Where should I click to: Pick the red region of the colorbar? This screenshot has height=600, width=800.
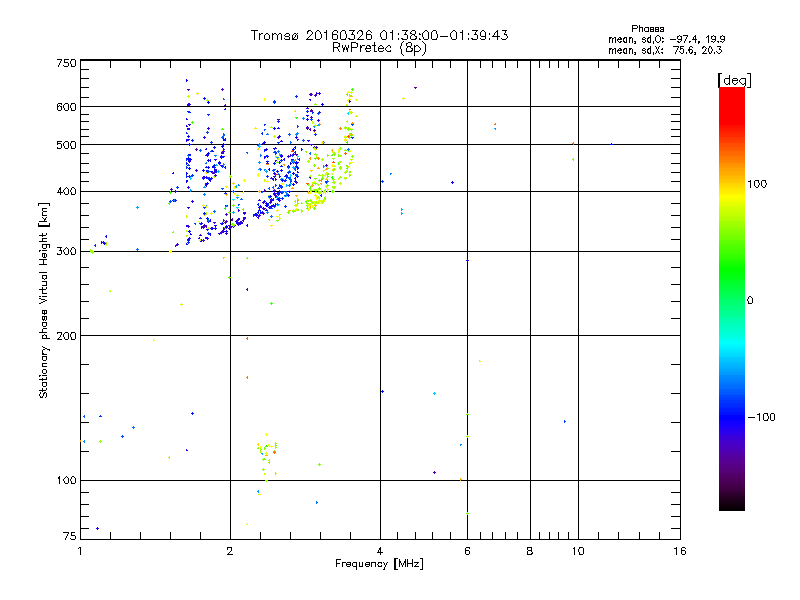[x=732, y=105]
